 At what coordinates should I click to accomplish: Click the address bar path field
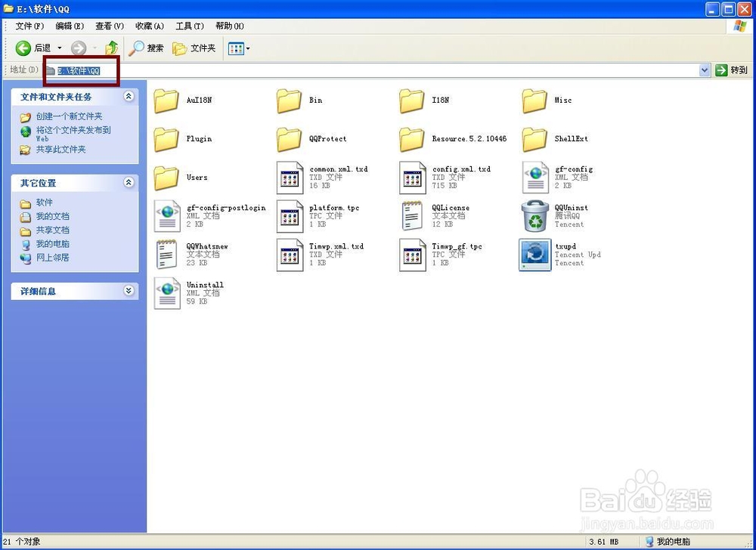[x=371, y=70]
